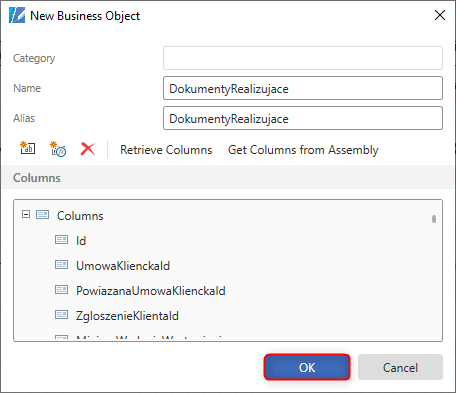Click the Name label

pos(27,88)
